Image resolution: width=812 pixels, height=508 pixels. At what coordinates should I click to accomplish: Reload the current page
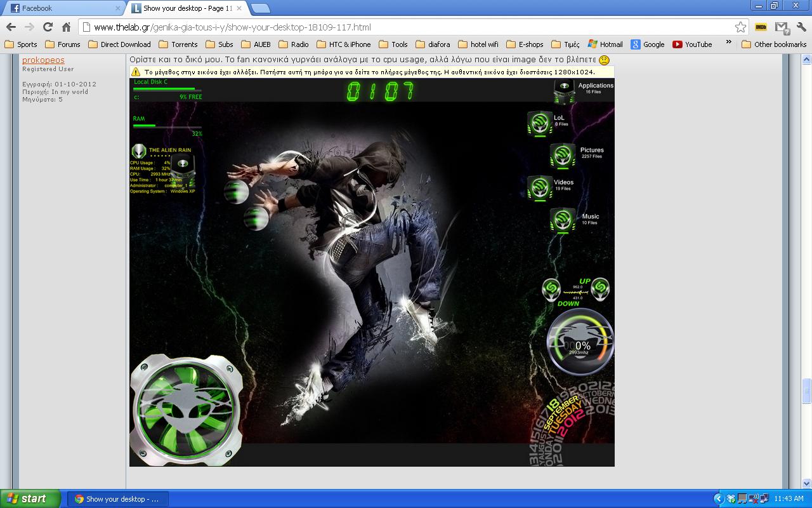click(48, 27)
